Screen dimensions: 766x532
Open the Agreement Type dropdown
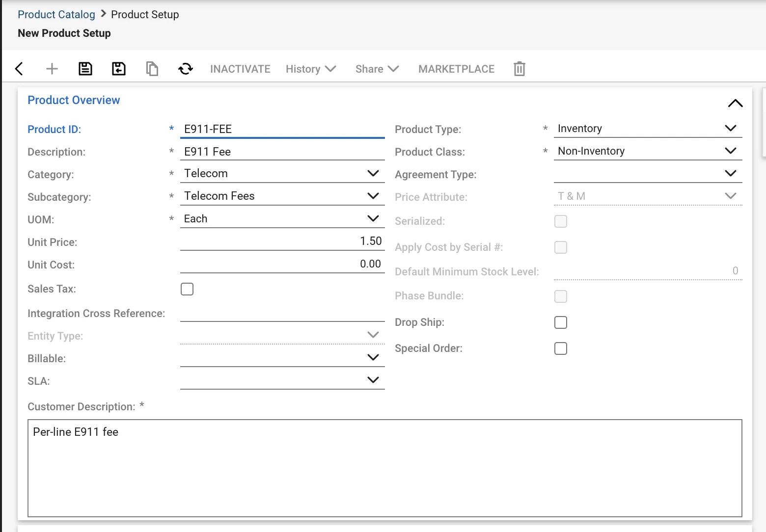coord(648,174)
